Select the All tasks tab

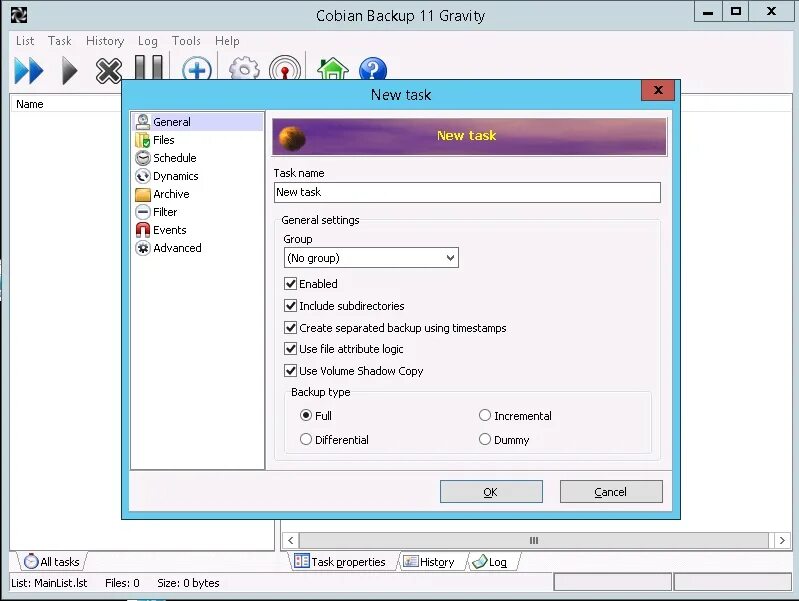pos(52,561)
